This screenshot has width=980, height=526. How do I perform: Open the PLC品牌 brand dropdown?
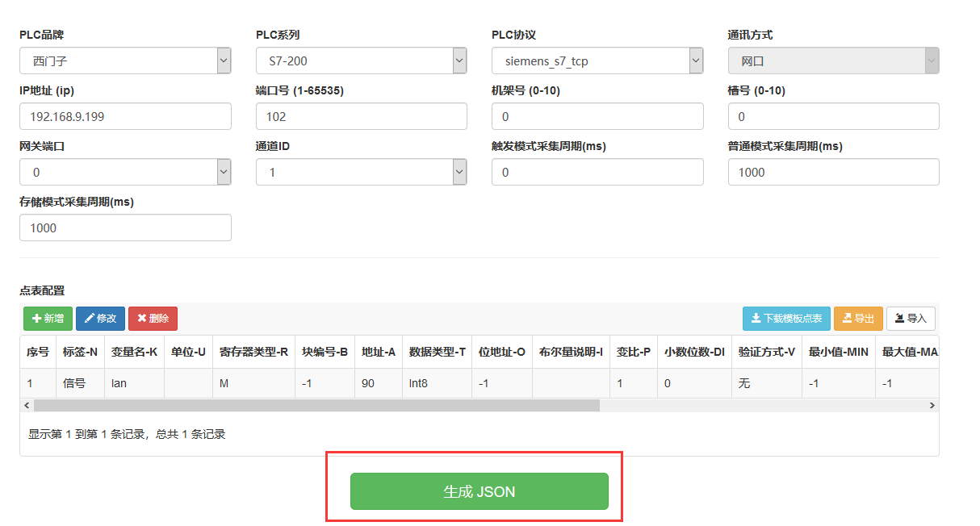[x=125, y=61]
